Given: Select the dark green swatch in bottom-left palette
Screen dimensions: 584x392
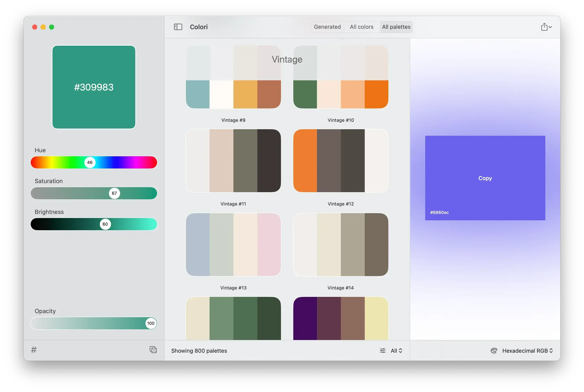Looking at the screenshot, I should coord(269,318).
